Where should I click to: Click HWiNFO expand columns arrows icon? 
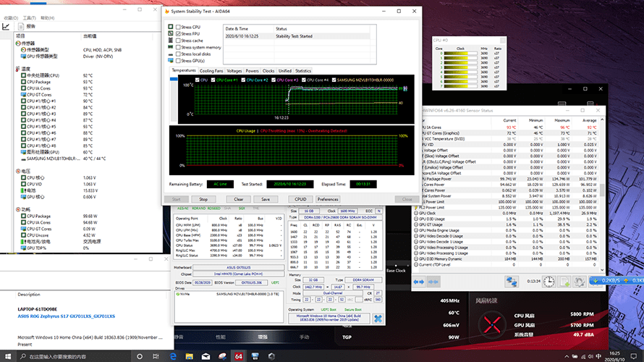[x=419, y=282]
